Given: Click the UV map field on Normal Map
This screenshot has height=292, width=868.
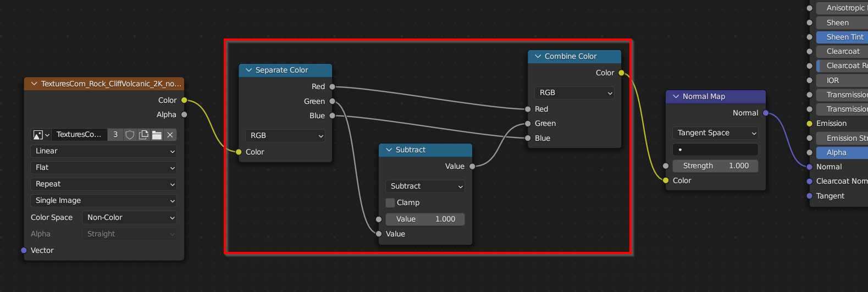Looking at the screenshot, I should point(715,150).
